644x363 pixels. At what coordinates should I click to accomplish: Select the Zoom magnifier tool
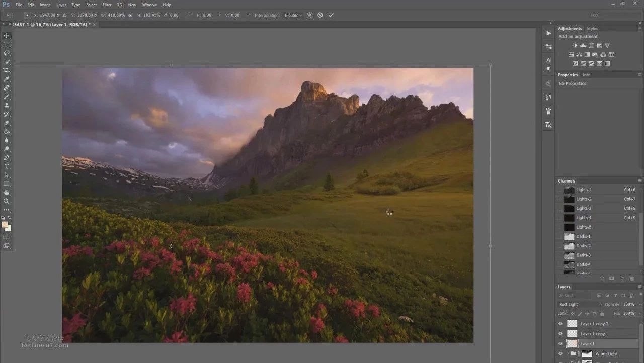click(x=7, y=201)
